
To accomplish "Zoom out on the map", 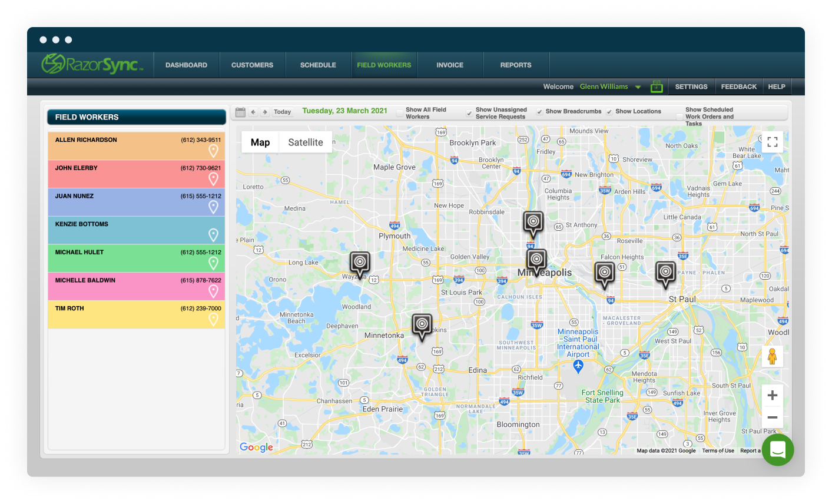I will (x=773, y=417).
